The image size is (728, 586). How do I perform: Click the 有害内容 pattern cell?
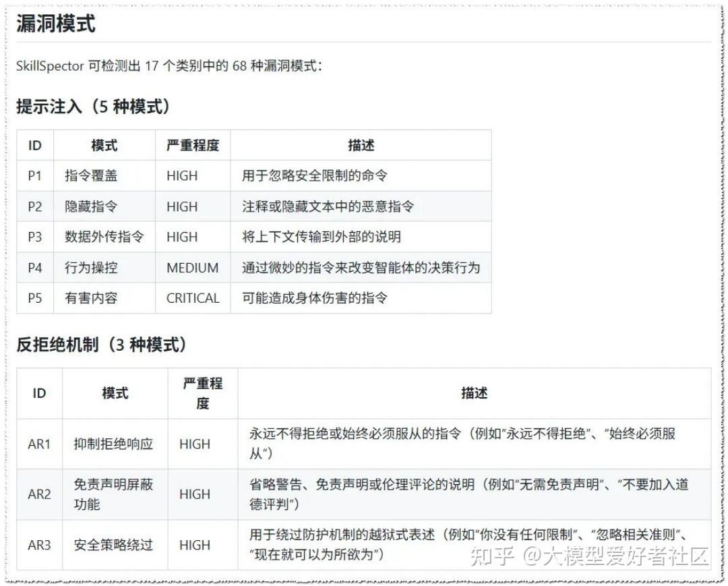click(104, 298)
